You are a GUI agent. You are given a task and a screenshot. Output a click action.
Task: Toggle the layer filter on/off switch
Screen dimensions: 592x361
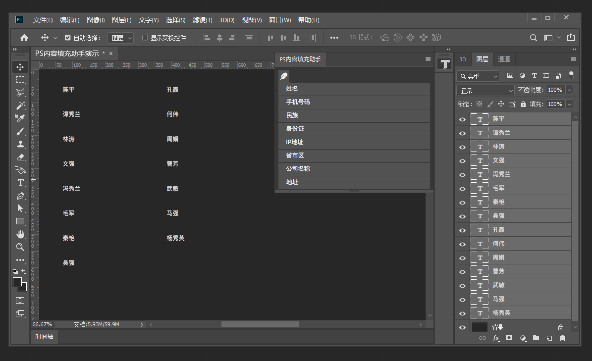pos(572,75)
